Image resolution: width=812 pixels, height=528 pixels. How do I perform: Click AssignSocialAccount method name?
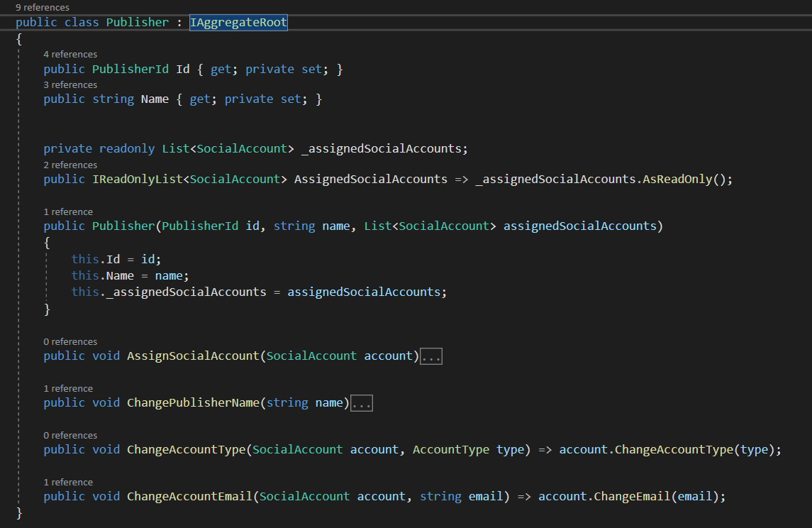[193, 356]
